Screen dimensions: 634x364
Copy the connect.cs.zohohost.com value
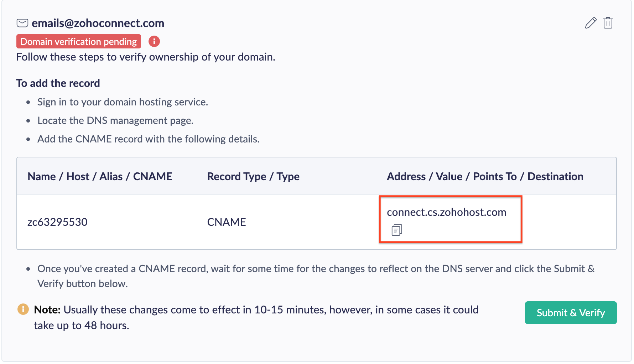pyautogui.click(x=397, y=230)
